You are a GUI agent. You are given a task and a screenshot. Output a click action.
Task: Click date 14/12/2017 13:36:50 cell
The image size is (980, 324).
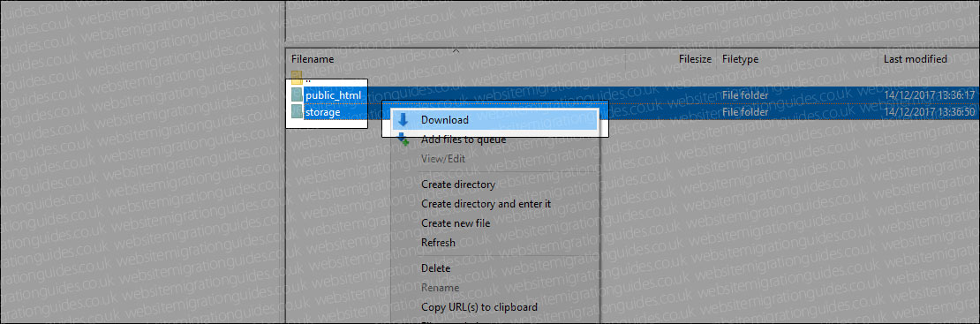click(x=930, y=113)
